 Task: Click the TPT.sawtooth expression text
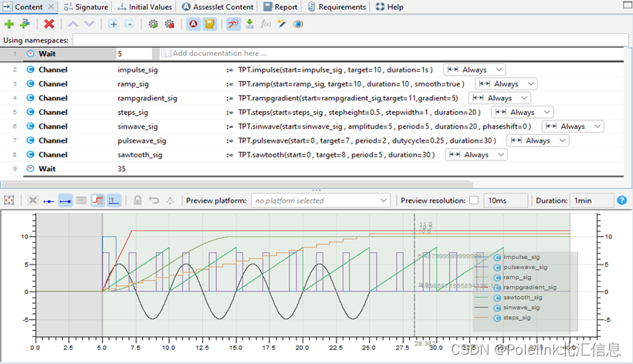pos(337,154)
